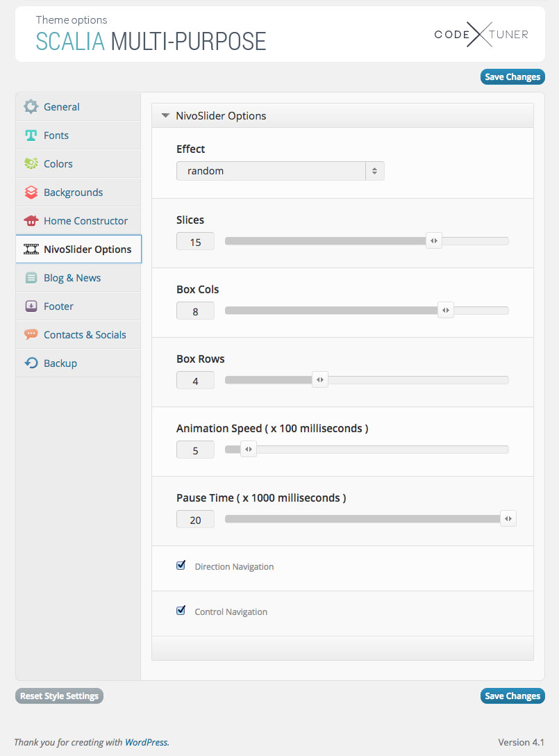This screenshot has height=756, width=559.
Task: Toggle the Control Navigation checkbox
Action: pyautogui.click(x=181, y=611)
